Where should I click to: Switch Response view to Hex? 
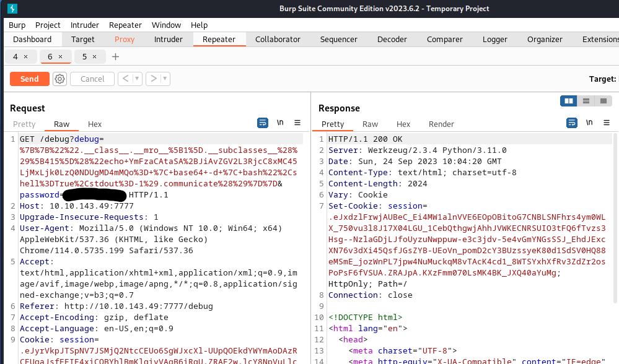coord(403,124)
